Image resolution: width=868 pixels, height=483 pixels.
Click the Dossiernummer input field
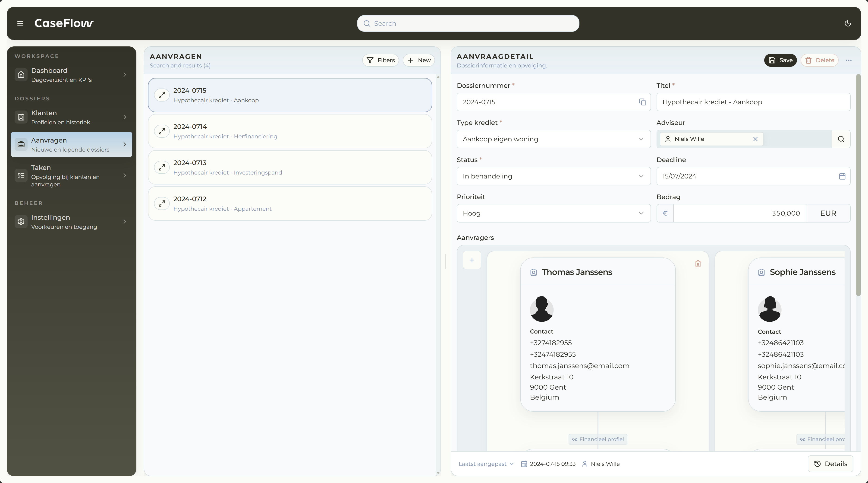(x=553, y=102)
